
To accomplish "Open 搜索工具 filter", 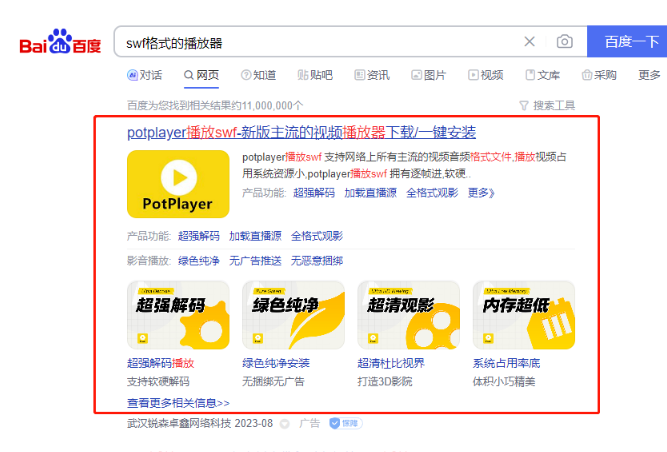I will tap(547, 105).
